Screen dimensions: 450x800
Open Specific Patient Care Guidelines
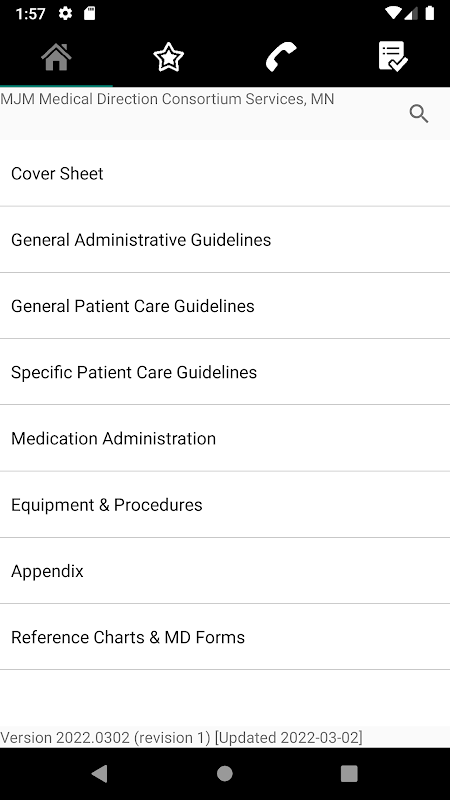pos(225,372)
